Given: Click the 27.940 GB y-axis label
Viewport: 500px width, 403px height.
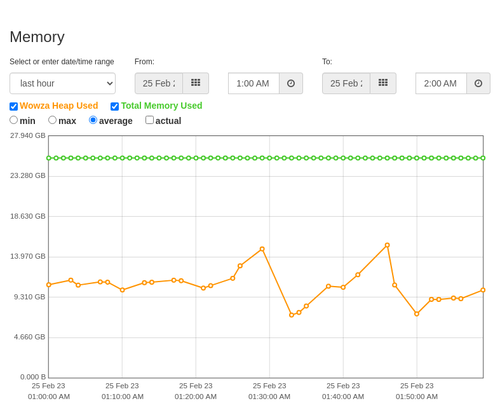Looking at the screenshot, I should [x=28, y=135].
